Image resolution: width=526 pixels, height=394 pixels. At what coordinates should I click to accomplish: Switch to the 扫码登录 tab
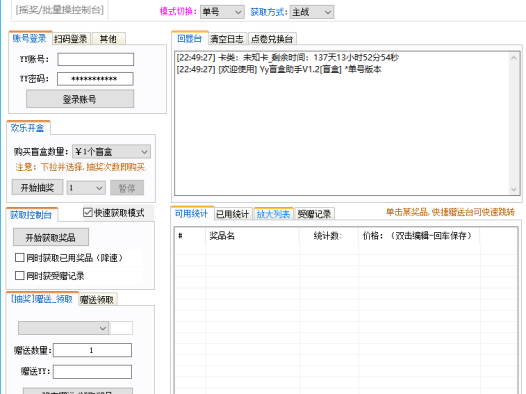[71, 39]
